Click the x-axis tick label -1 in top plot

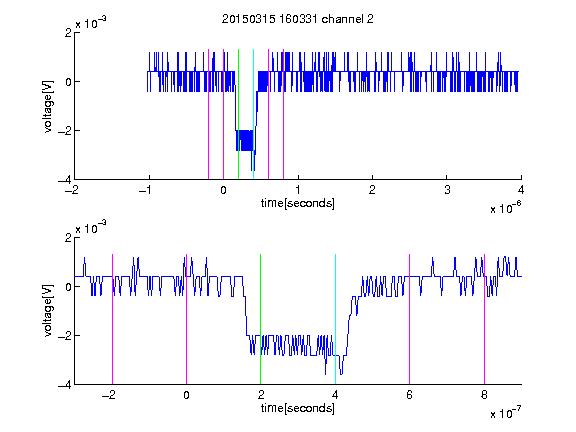pos(146,190)
